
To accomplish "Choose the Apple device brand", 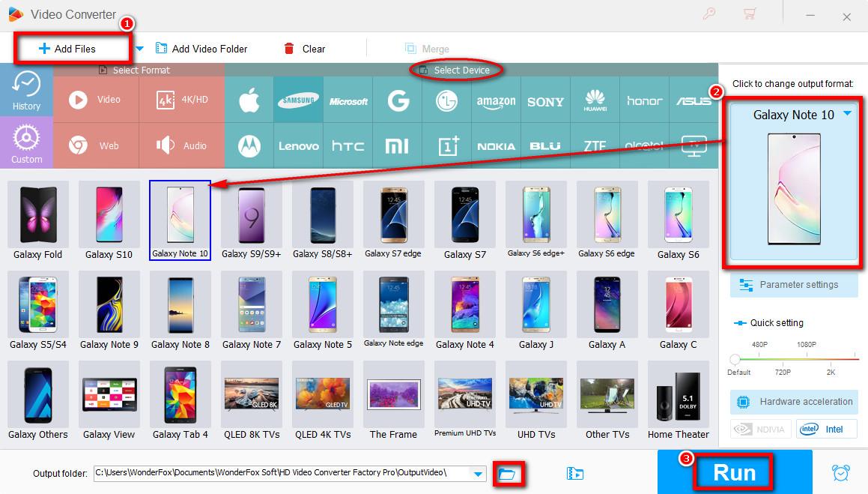I will (x=249, y=100).
